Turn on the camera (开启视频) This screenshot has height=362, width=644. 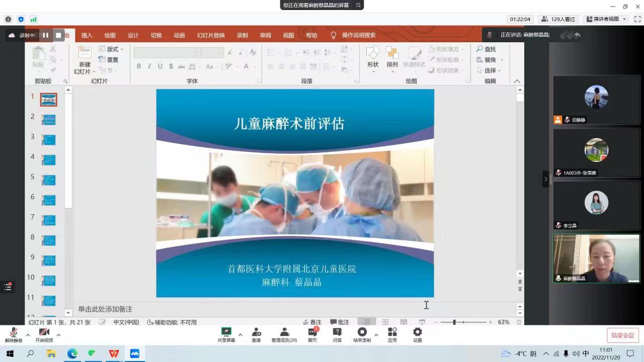click(44, 334)
